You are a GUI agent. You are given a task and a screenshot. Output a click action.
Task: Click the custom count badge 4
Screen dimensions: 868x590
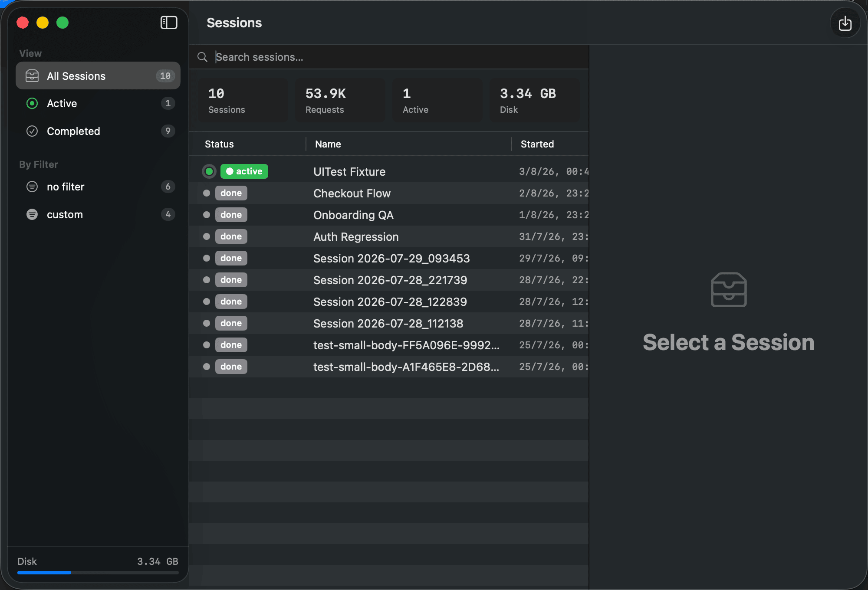tap(168, 214)
